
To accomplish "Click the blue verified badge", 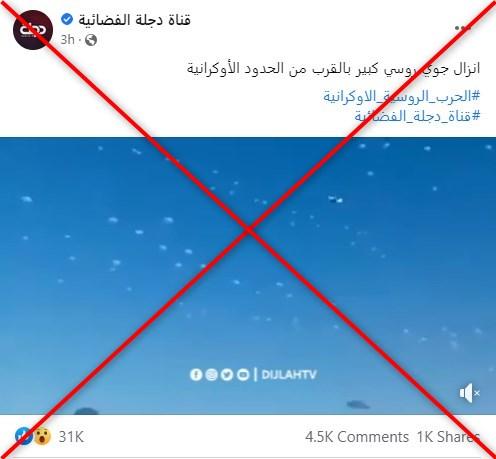I will click(x=67, y=19).
